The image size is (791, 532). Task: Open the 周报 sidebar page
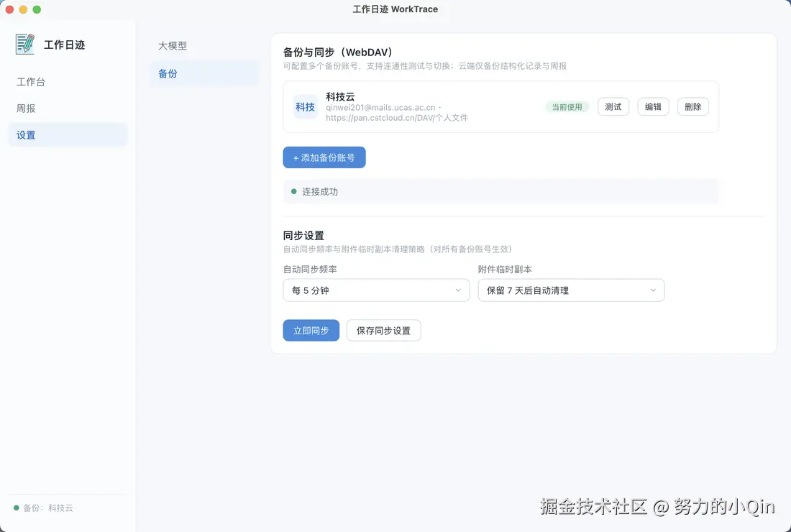coord(26,109)
